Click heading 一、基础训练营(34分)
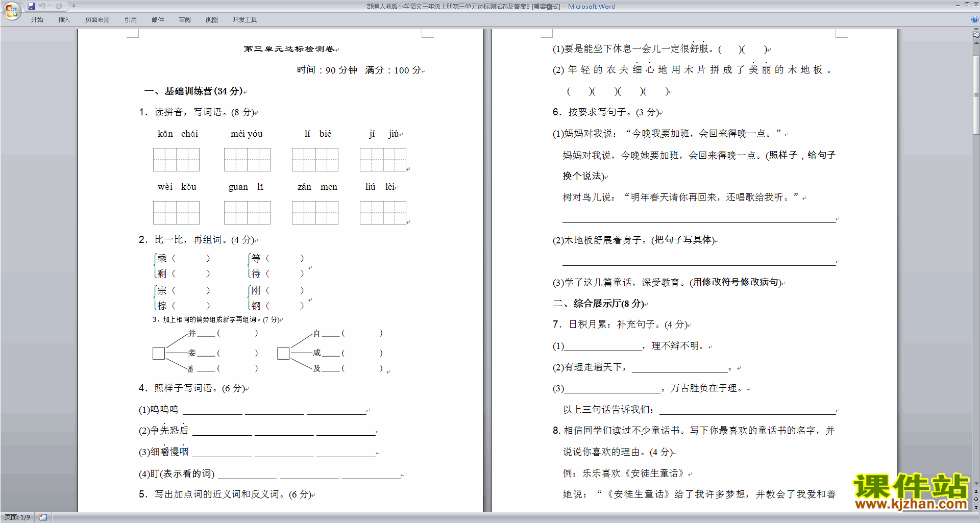 pos(193,91)
